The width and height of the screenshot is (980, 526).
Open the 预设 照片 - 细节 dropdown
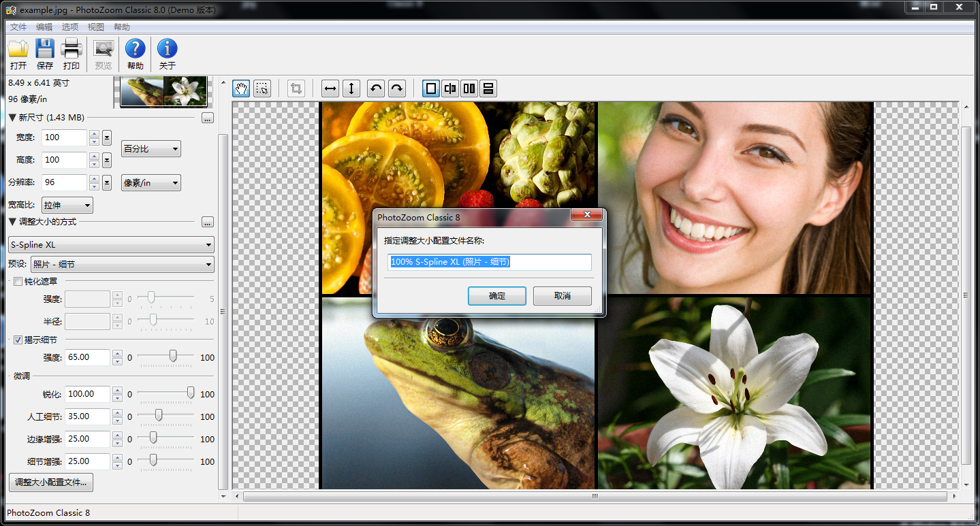tap(123, 265)
